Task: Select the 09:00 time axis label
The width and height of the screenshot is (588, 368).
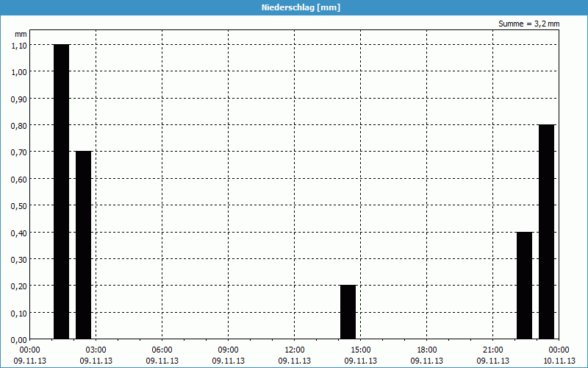Action: point(229,350)
